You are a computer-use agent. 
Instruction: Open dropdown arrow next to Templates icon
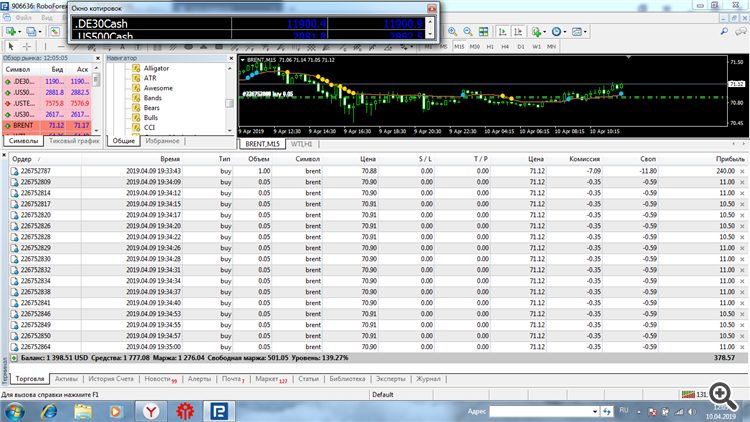coord(585,32)
